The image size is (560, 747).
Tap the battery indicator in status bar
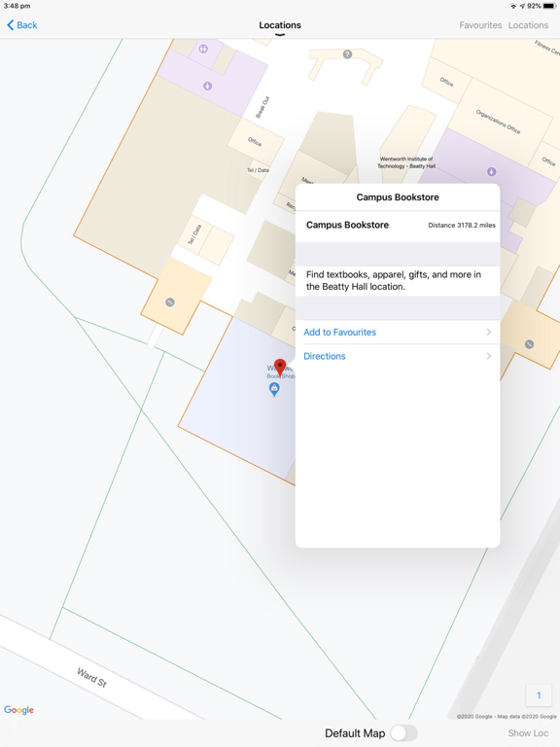pos(549,6)
